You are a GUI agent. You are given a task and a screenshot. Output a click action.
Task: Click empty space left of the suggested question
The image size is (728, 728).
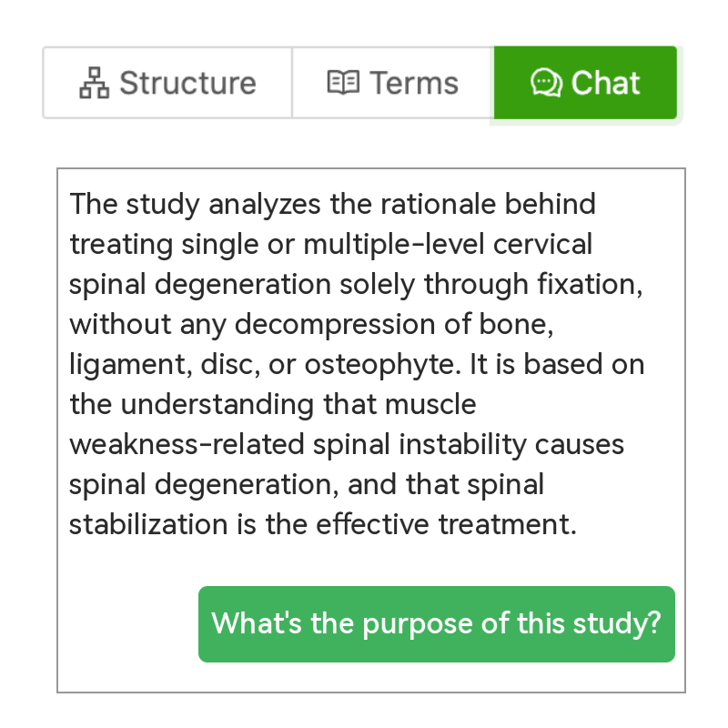click(x=127, y=624)
